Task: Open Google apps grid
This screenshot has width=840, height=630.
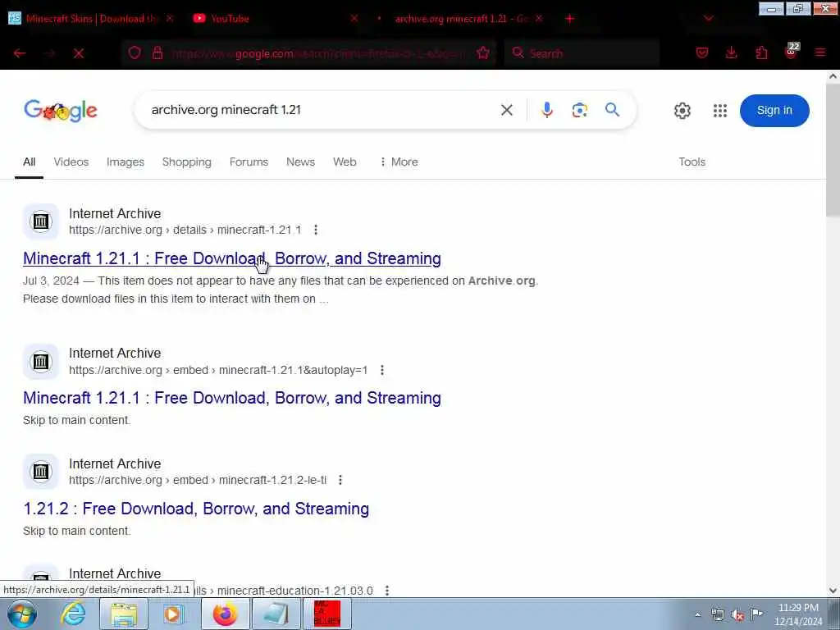Action: pos(720,111)
